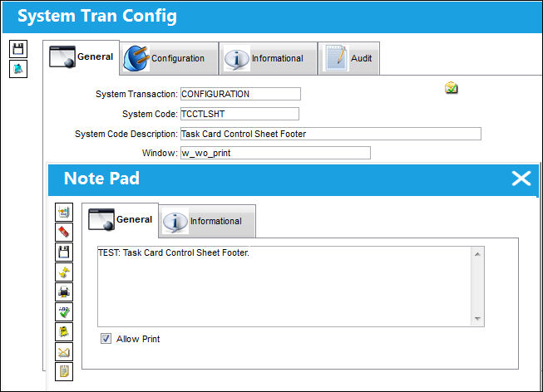The width and height of the screenshot is (543, 392).
Task: Switch to the Audit tab
Action: pos(348,58)
